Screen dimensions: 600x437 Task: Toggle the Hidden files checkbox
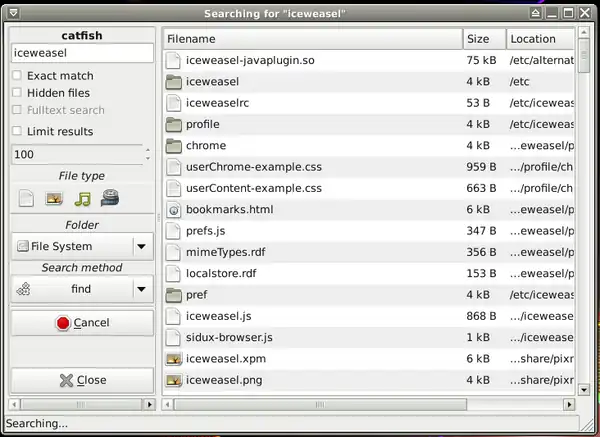click(x=17, y=93)
